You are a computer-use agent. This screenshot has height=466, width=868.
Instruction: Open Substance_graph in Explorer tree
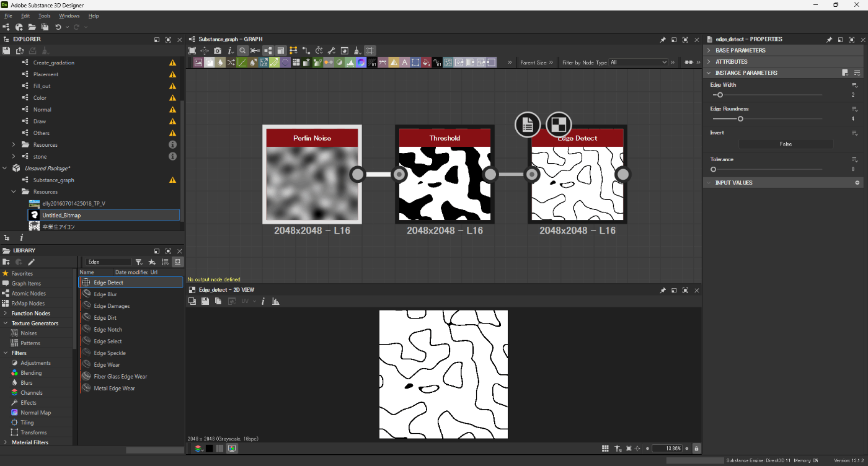point(54,180)
